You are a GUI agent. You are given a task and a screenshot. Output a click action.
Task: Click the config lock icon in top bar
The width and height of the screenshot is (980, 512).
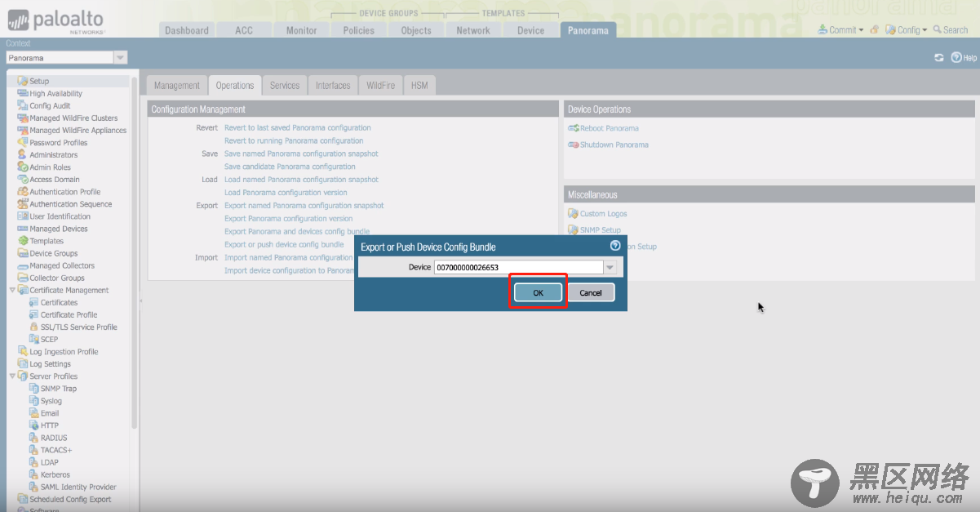[x=875, y=30]
